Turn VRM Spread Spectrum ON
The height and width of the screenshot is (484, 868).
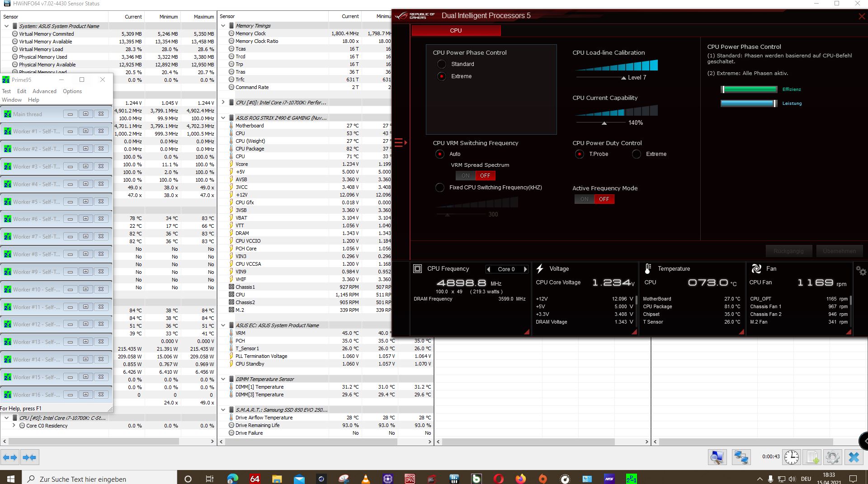(x=465, y=176)
